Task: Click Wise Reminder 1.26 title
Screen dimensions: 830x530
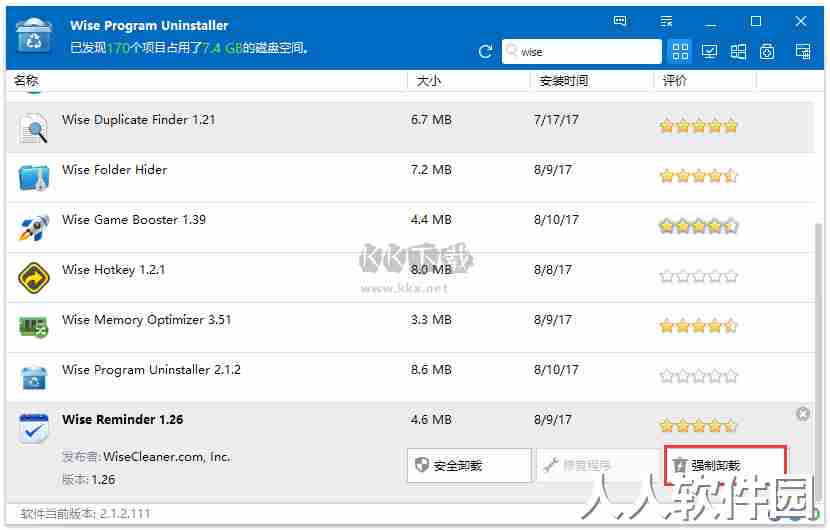Action: pos(122,419)
